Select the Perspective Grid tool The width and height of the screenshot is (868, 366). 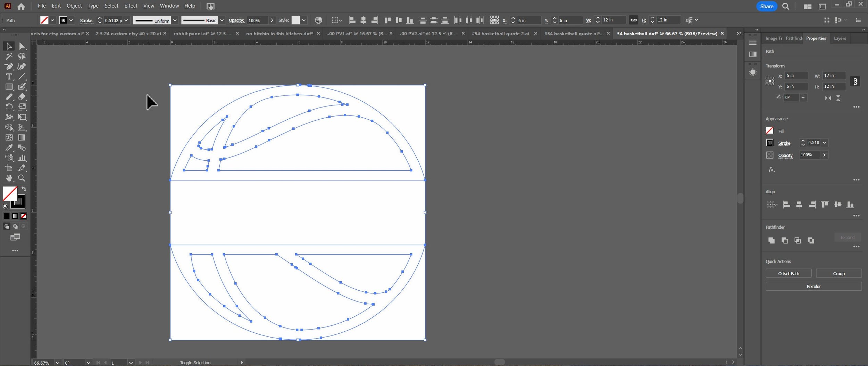coord(22,127)
